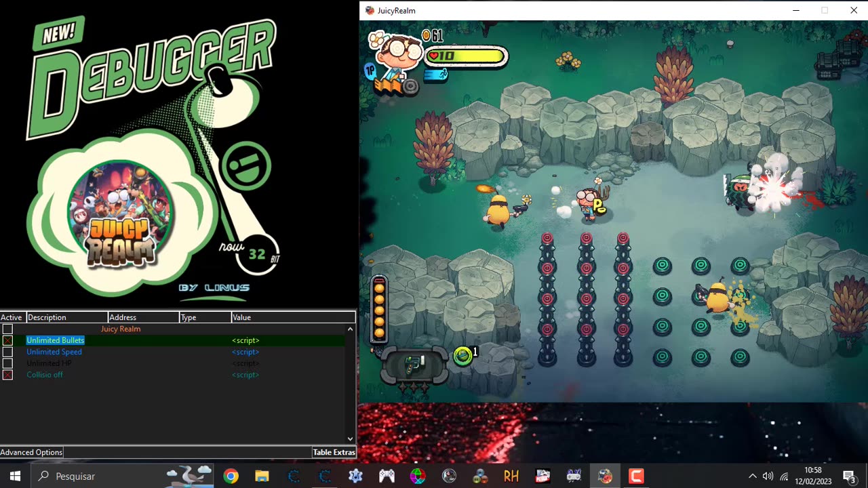This screenshot has width=868, height=488.
Task: Click the orange ammo gauge in game
Action: [379, 308]
